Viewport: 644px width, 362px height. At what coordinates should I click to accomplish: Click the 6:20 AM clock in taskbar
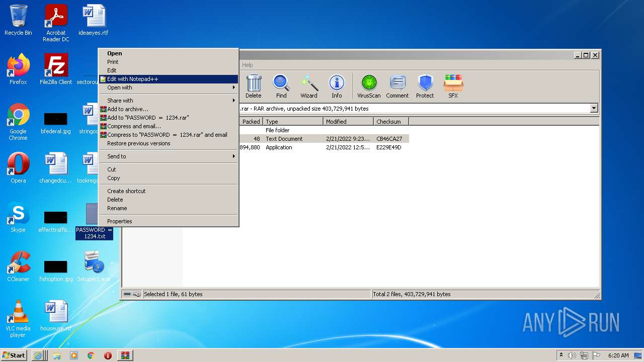(618, 355)
